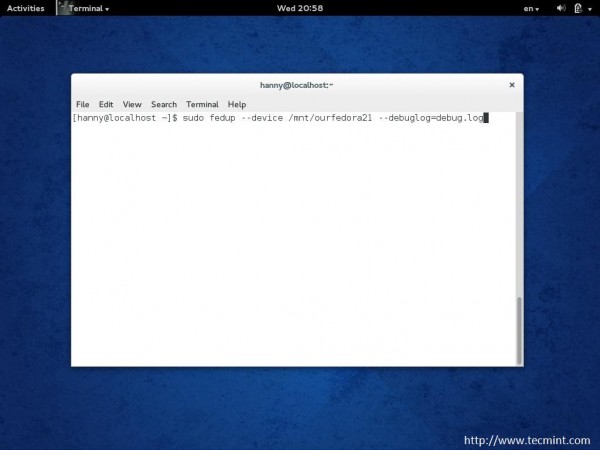The image size is (600, 450).
Task: Click the "--device" option in the command
Action: pyautogui.click(x=262, y=118)
